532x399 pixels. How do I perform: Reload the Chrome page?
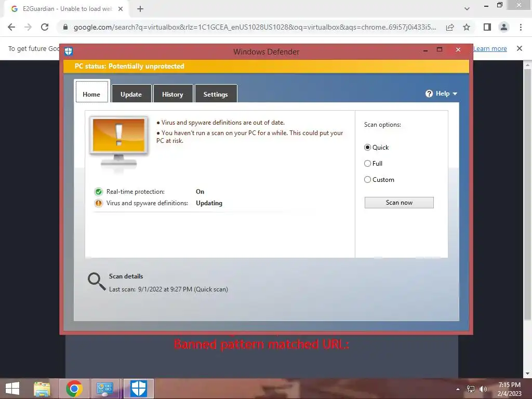(x=45, y=27)
